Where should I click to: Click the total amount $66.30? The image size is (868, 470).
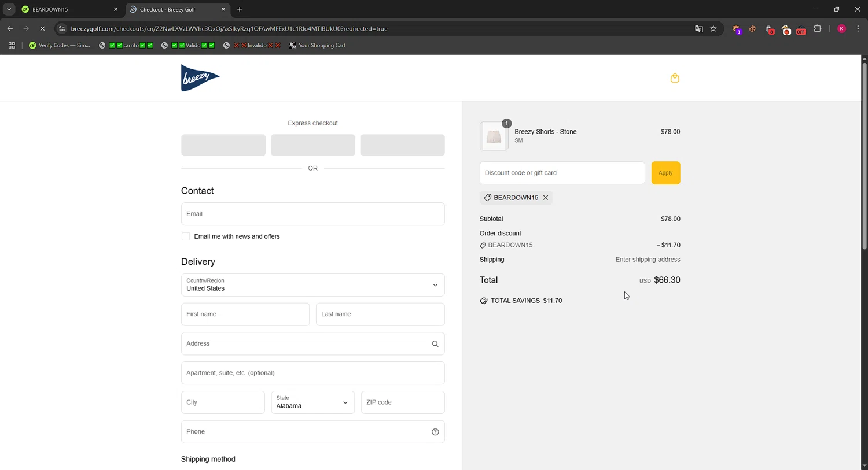click(667, 280)
